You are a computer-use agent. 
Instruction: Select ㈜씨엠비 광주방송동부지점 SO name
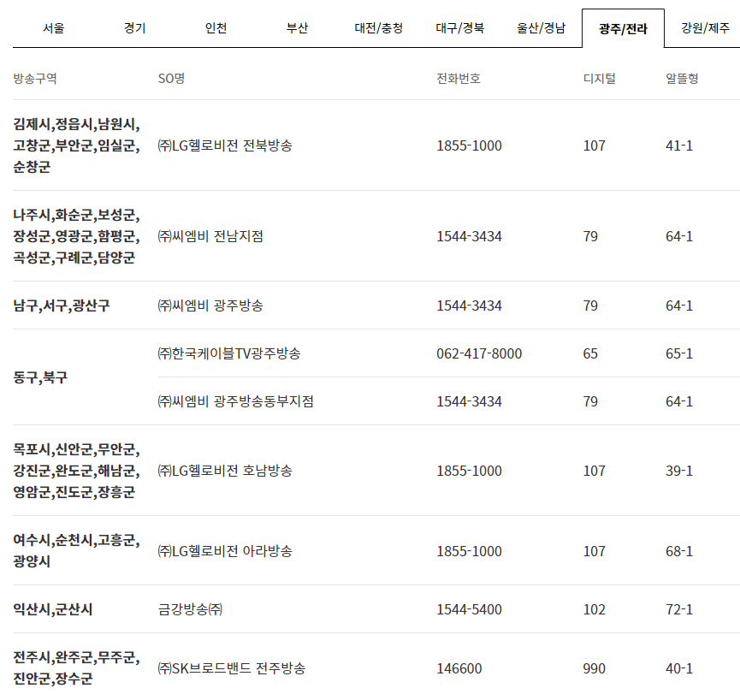[235, 401]
